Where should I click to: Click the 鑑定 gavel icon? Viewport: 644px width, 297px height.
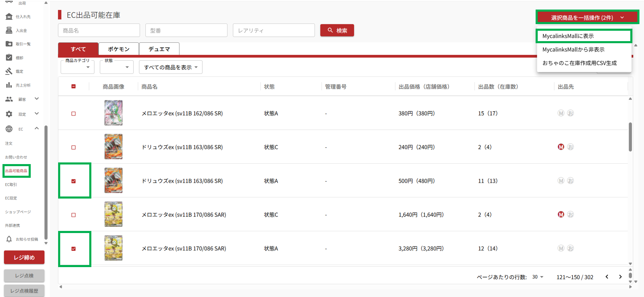point(9,71)
